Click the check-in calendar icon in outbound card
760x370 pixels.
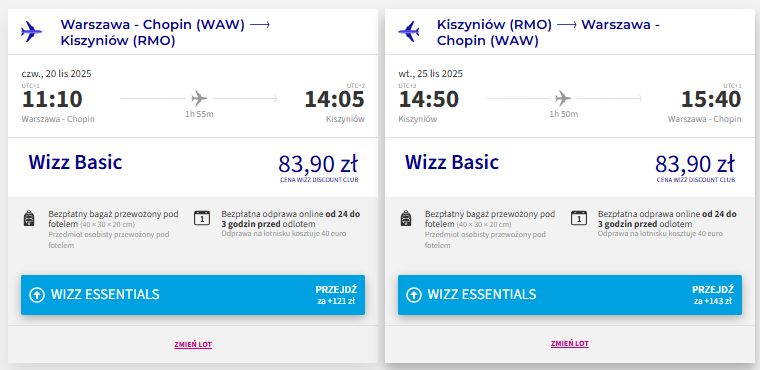pyautogui.click(x=202, y=218)
